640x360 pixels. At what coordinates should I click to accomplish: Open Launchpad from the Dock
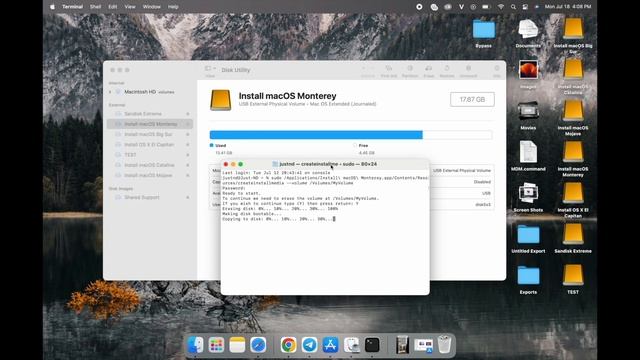(216, 345)
